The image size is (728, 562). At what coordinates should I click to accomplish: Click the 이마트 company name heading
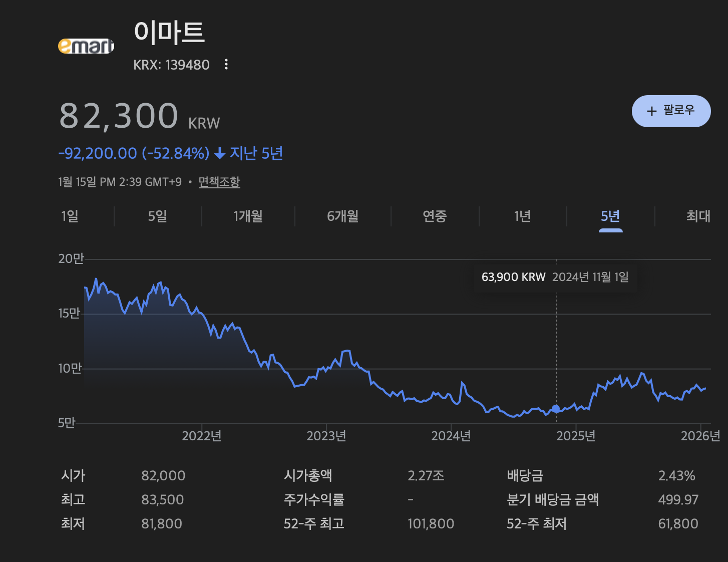pos(169,32)
